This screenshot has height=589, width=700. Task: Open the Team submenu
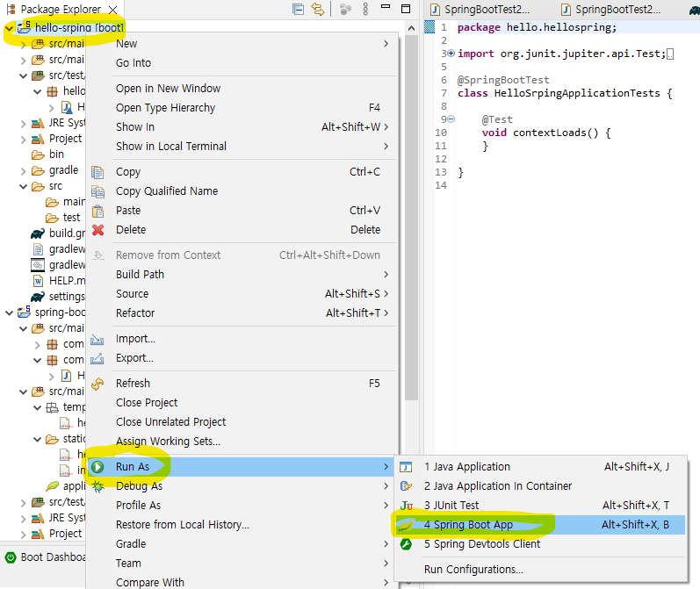[x=242, y=564]
